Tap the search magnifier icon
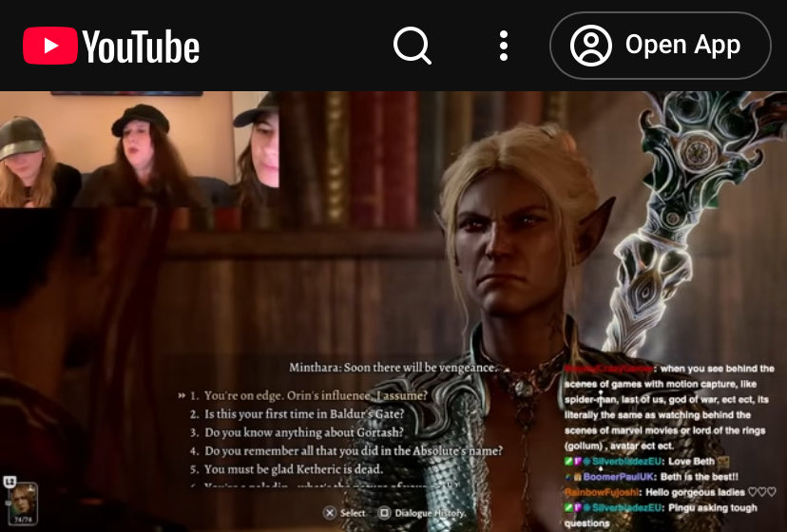787x532 pixels. click(x=413, y=46)
